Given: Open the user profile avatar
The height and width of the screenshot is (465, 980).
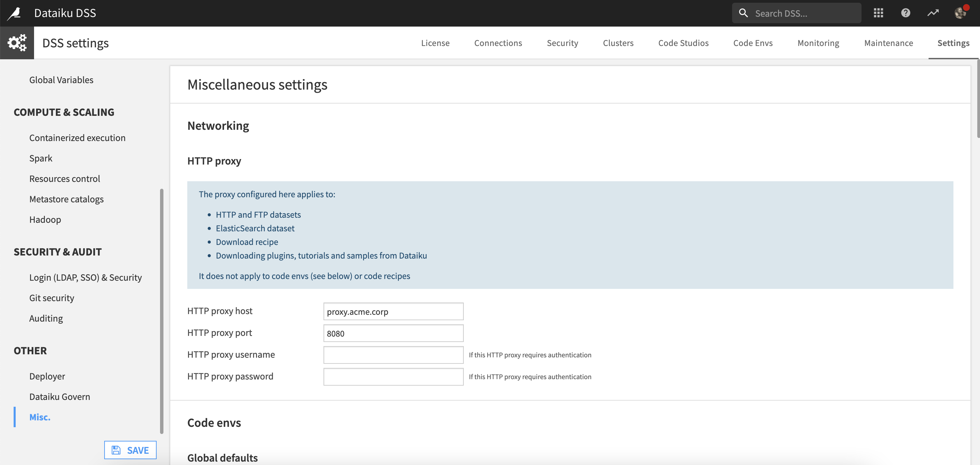Looking at the screenshot, I should tap(960, 13).
